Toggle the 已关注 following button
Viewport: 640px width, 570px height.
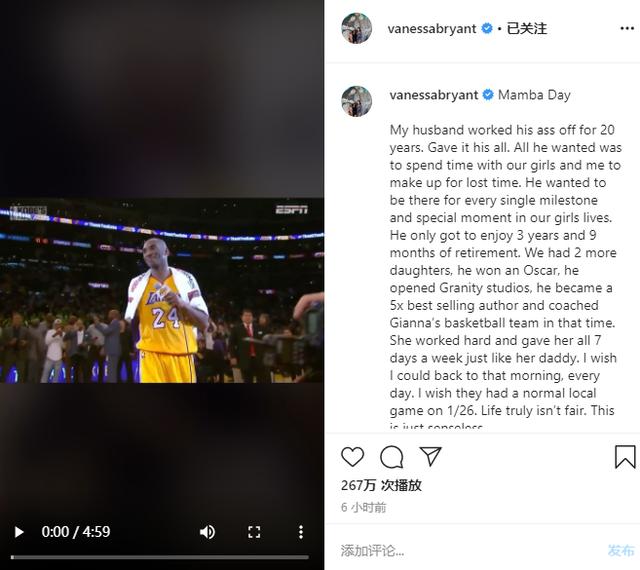(x=527, y=28)
